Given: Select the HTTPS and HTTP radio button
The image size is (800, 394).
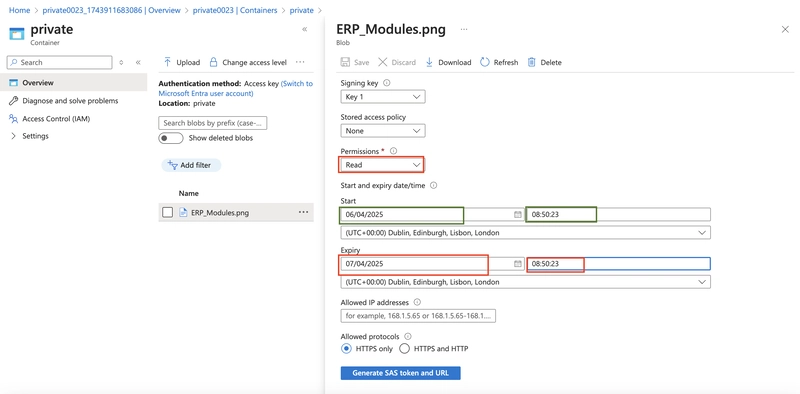Looking at the screenshot, I should point(405,349).
